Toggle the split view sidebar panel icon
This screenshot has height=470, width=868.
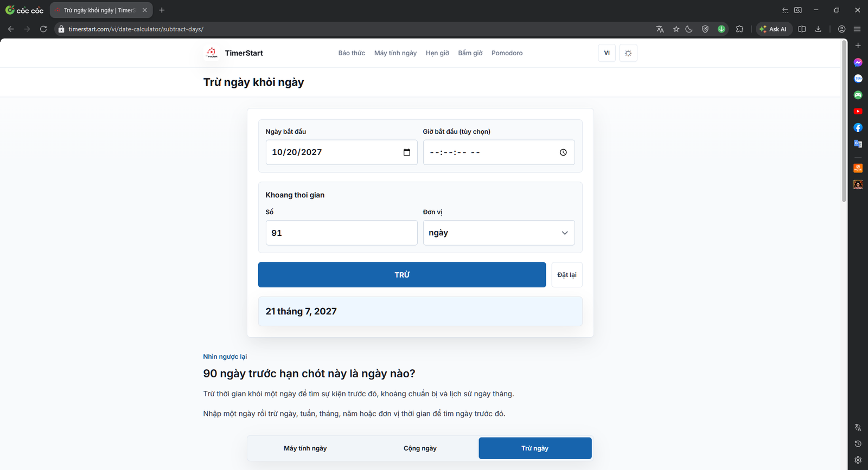[x=802, y=29]
